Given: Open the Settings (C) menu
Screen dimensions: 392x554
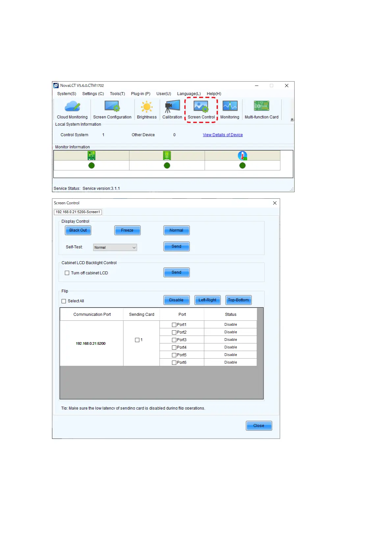Looking at the screenshot, I should pos(93,94).
